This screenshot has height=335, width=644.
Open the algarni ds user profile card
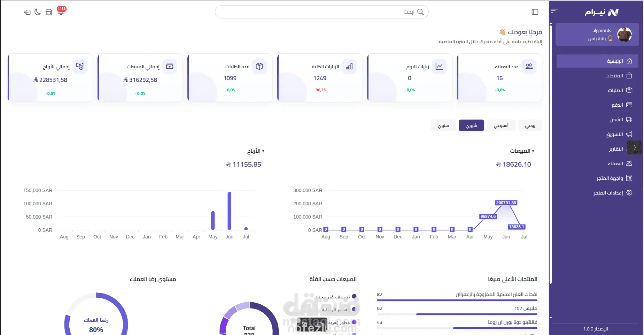(x=597, y=35)
